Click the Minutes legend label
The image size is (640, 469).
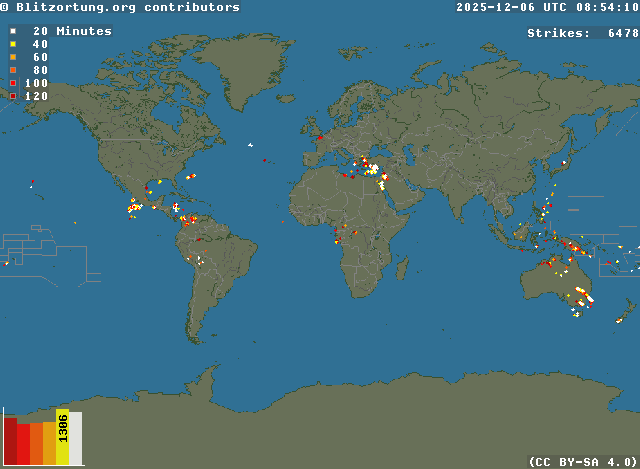[84, 31]
